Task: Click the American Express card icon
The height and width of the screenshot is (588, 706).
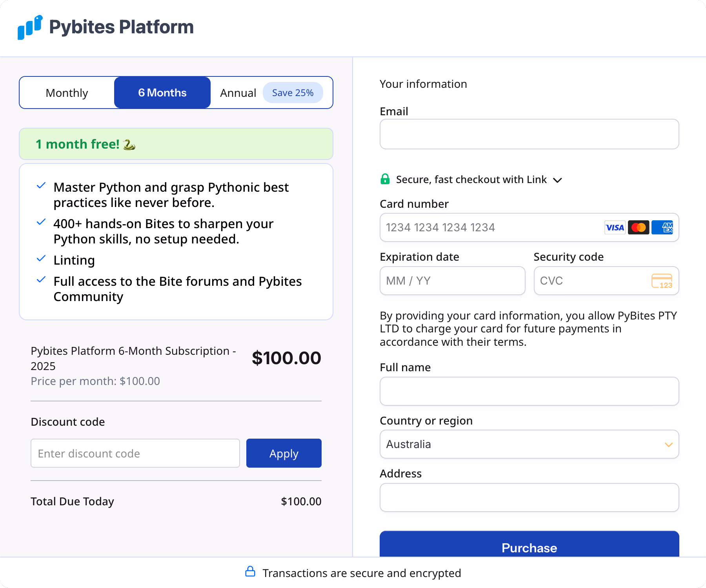Action: click(662, 227)
